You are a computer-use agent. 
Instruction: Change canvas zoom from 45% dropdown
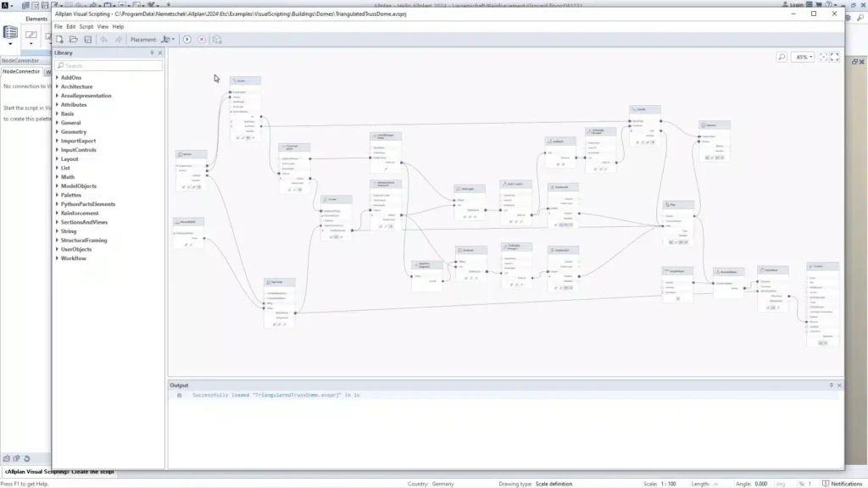pyautogui.click(x=803, y=58)
